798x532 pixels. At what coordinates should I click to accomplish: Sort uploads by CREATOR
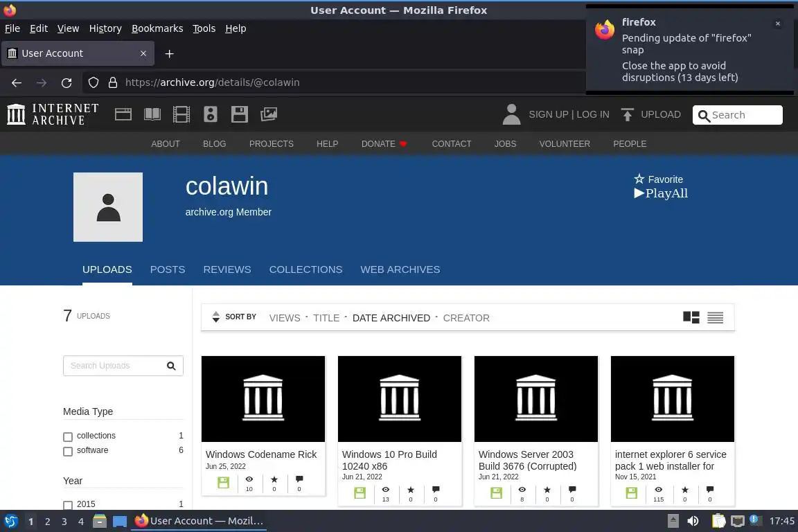click(x=466, y=318)
